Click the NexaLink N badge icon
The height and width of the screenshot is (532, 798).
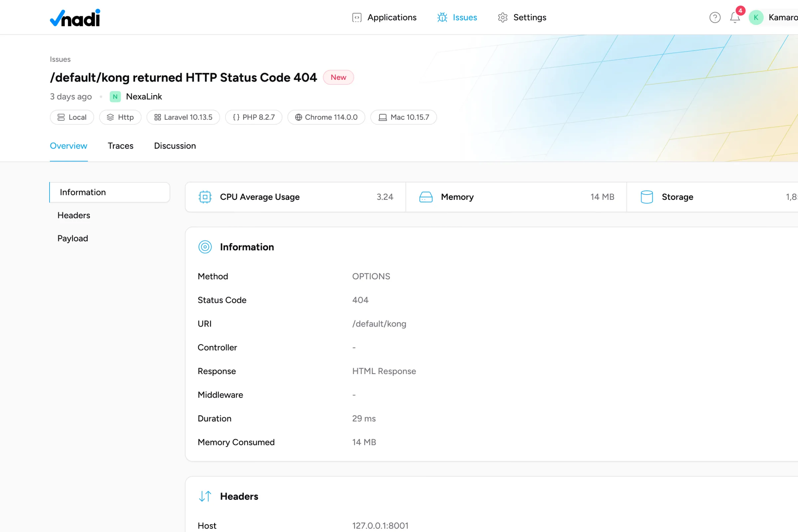(115, 97)
